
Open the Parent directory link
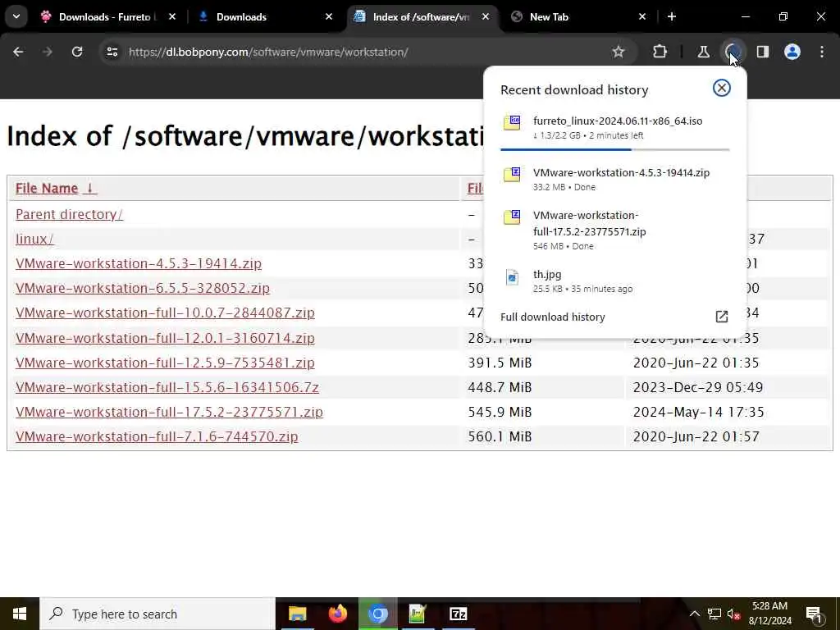pyautogui.click(x=69, y=214)
